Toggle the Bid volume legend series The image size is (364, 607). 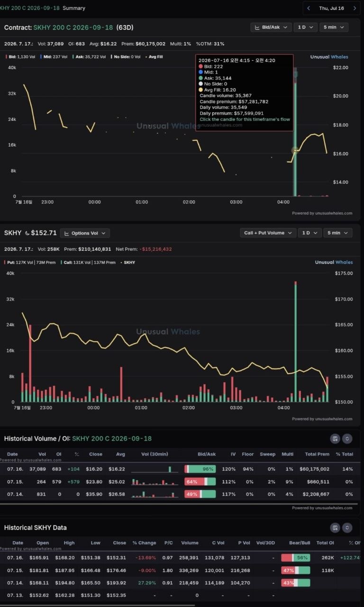click(20, 56)
